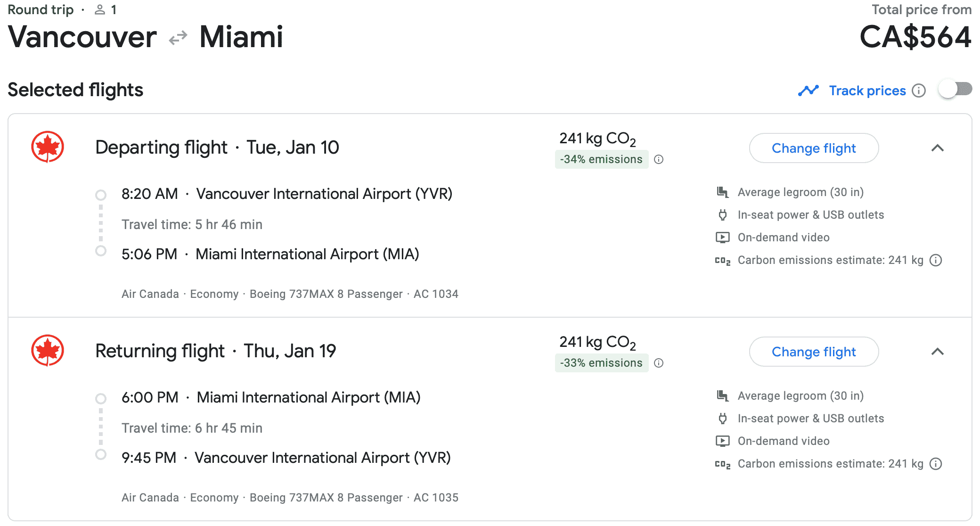Click returning flight on-demand video icon

click(x=722, y=441)
